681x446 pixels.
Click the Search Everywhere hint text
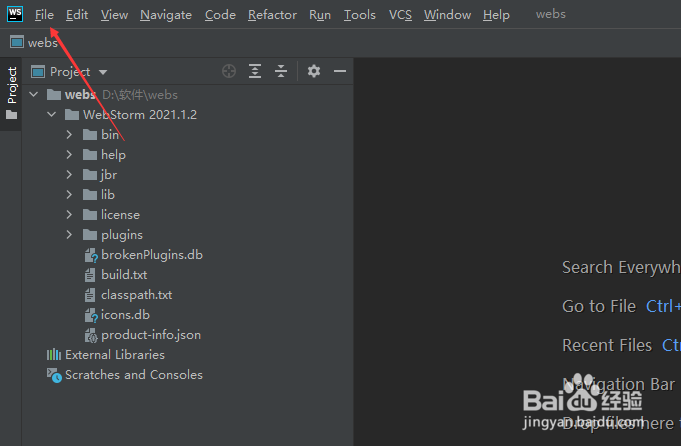[621, 268]
